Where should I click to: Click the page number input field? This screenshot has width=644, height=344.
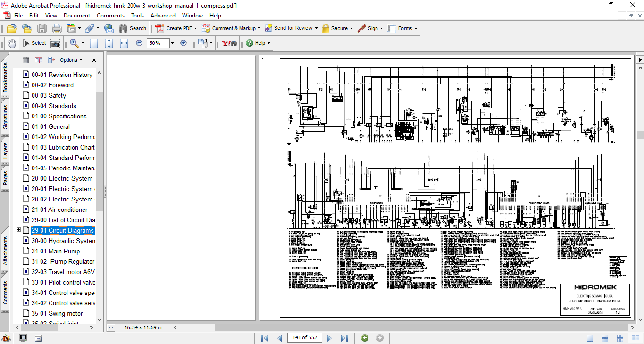coord(304,338)
